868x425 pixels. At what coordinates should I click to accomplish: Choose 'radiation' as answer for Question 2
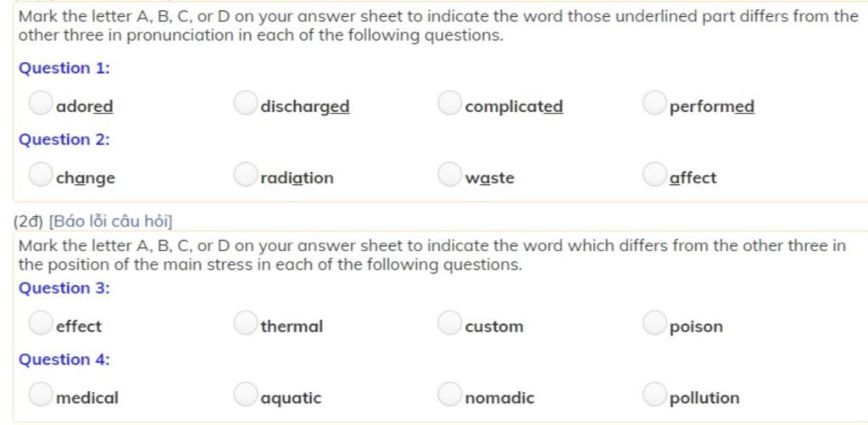pos(245,175)
